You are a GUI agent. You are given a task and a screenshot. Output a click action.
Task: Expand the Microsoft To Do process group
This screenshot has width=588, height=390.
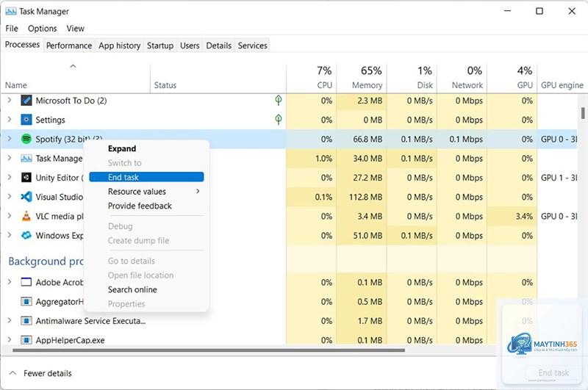tap(10, 101)
